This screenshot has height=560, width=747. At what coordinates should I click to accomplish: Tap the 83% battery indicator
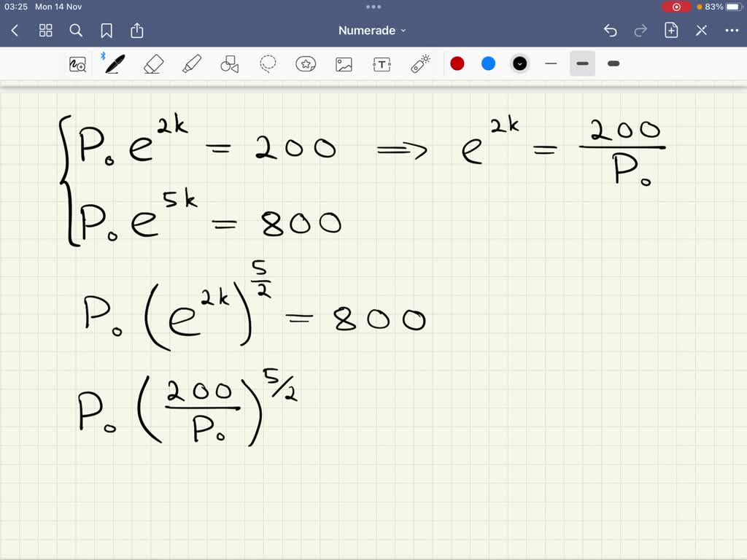pos(724,7)
